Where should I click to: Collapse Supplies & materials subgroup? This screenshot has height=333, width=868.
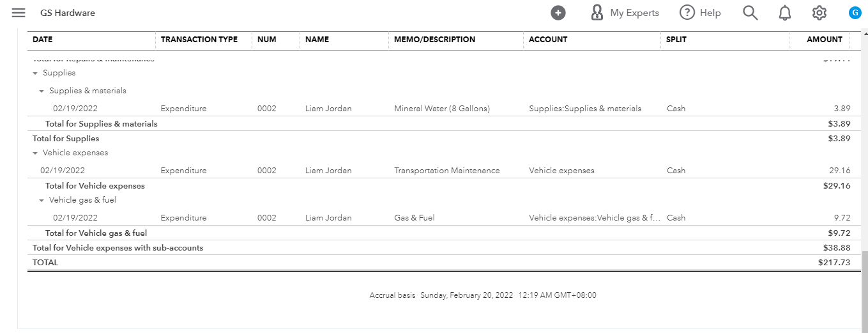click(42, 91)
